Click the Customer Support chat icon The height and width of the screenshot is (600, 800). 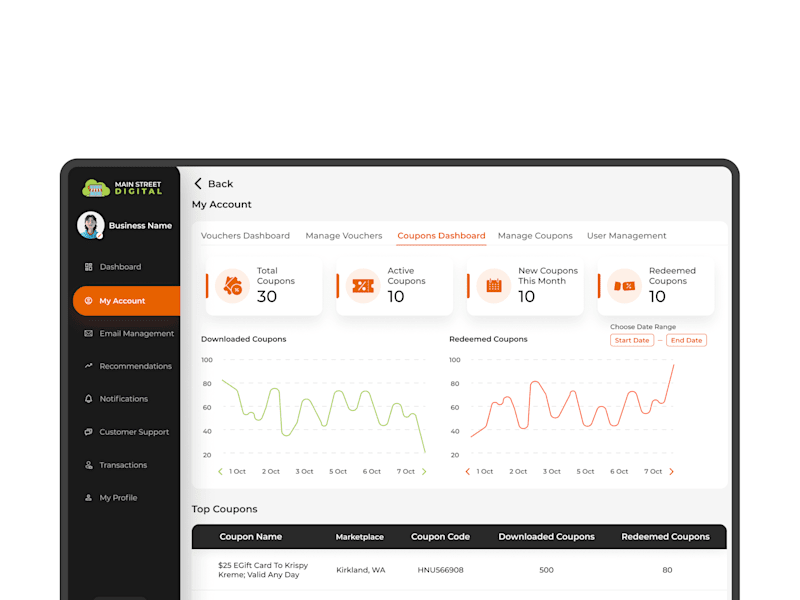[88, 432]
